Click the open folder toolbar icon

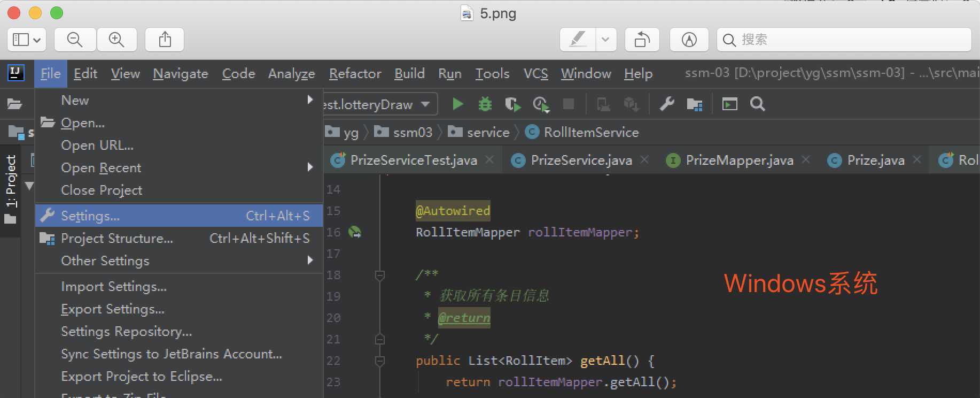(x=14, y=104)
